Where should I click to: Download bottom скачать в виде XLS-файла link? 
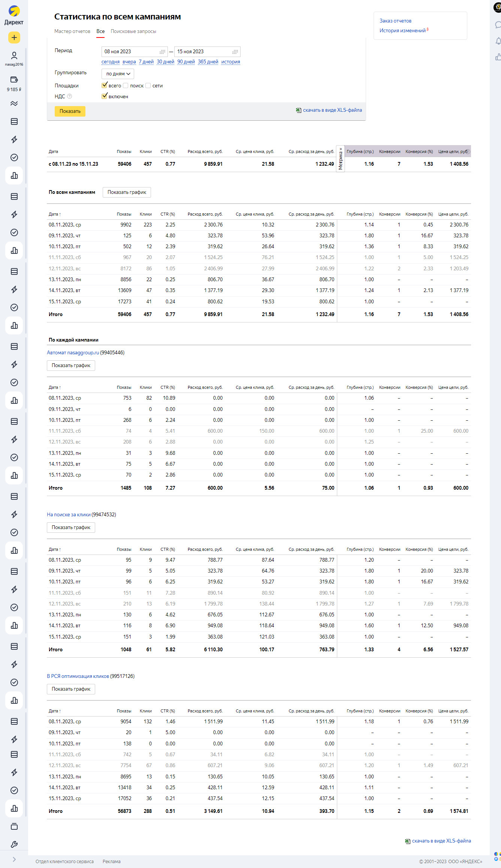click(441, 841)
